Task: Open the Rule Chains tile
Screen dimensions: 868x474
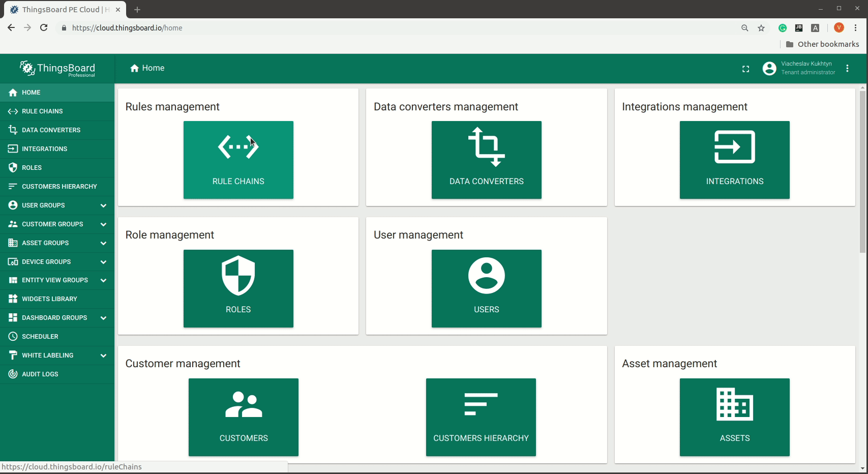Action: 238,160
